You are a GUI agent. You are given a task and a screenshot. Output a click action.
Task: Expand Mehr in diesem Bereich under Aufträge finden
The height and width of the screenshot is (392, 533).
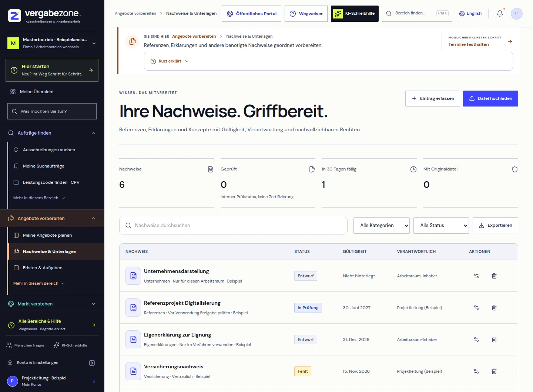39,198
